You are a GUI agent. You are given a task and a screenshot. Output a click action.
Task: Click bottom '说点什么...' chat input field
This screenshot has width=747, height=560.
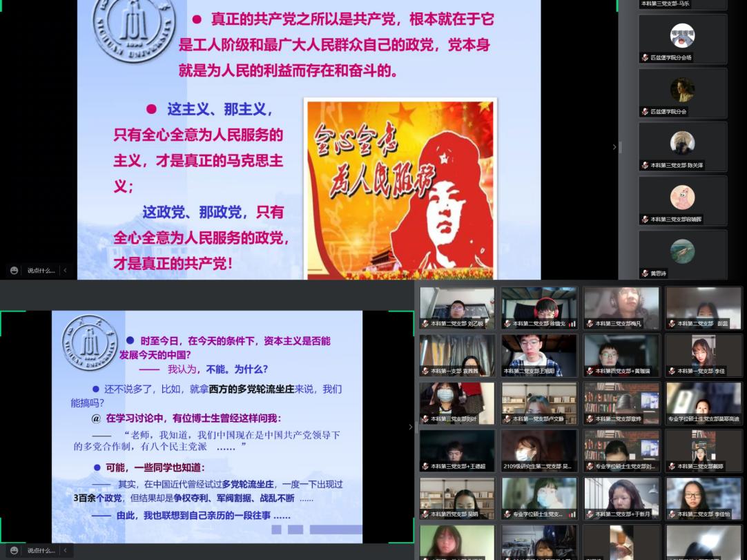pos(41,550)
